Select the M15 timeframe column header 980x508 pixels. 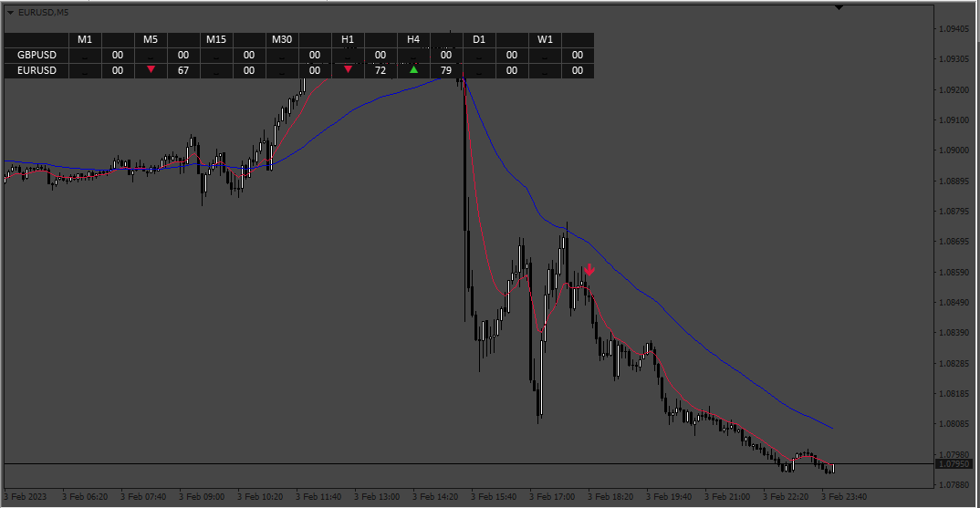(216, 39)
